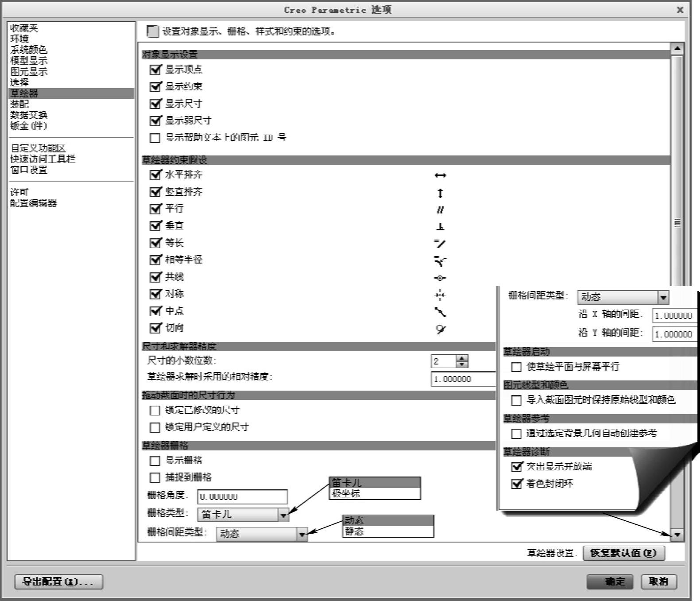The image size is (700, 601).
Task: Click the horizontal alignment constraint arrow icon
Action: 440,175
